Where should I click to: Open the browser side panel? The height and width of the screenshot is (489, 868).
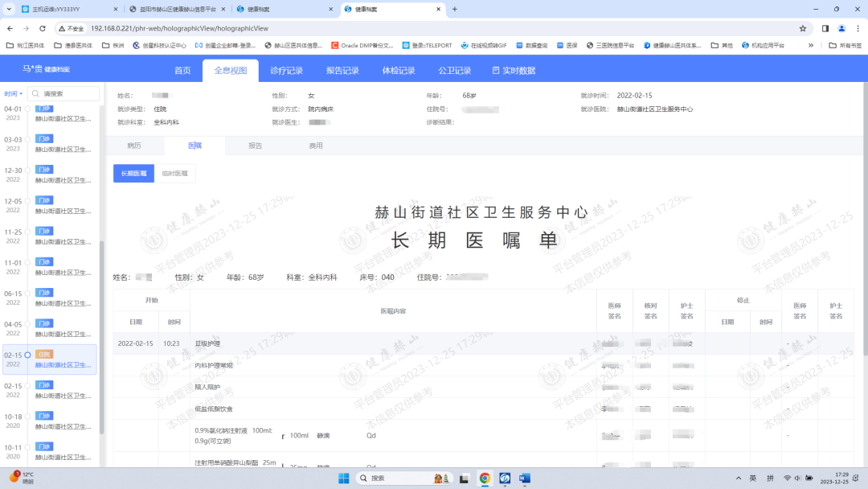pyautogui.click(x=825, y=28)
